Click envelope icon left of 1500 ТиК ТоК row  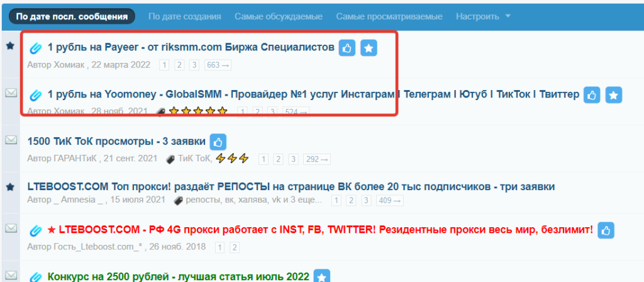point(11,140)
